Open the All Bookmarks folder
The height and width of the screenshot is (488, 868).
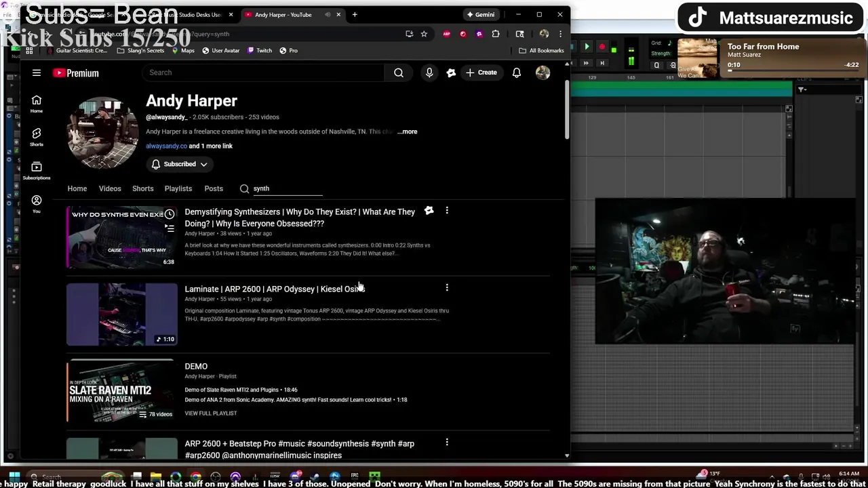point(541,50)
